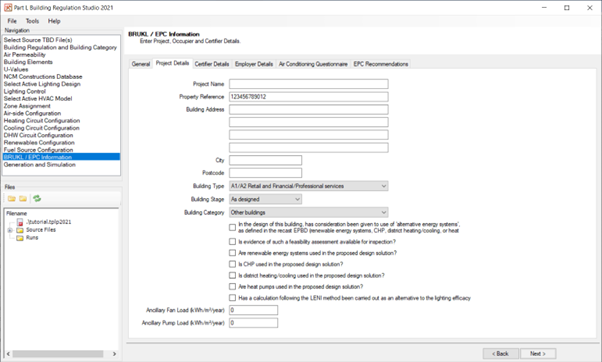
Task: Open the Help menu
Action: pos(54,21)
